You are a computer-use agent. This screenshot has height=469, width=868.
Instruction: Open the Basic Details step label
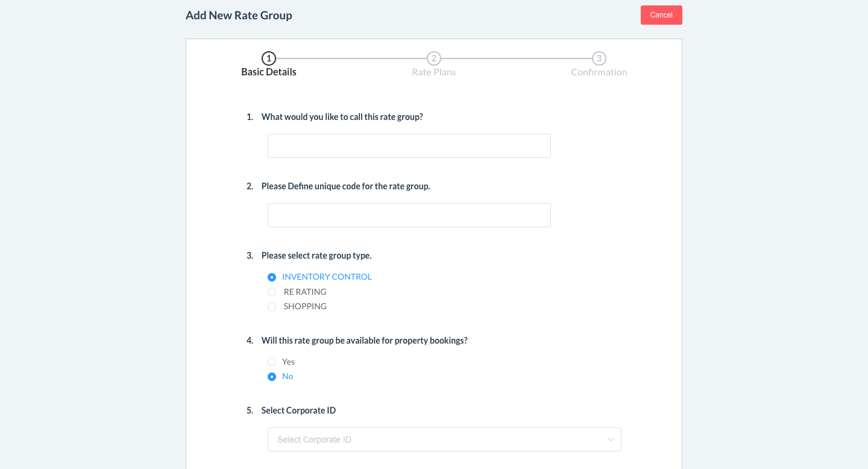click(x=269, y=72)
